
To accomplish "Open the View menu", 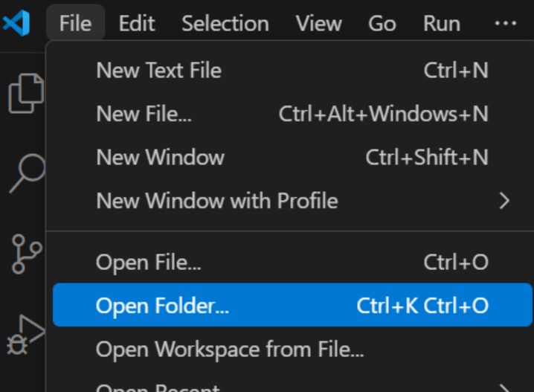I will [318, 24].
